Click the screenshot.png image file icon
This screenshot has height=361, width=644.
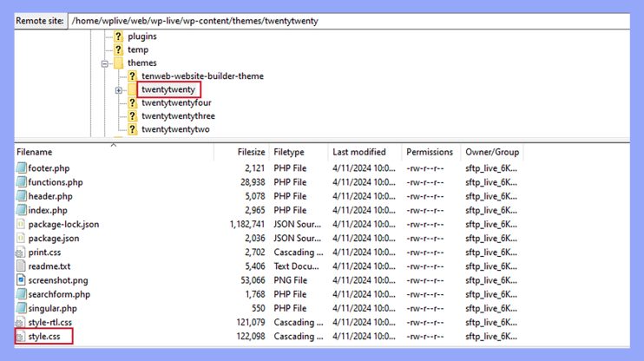(x=22, y=280)
